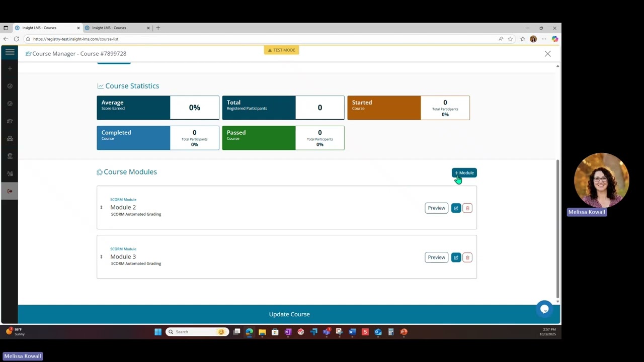Delete Module 3 with the trash icon

(x=467, y=257)
